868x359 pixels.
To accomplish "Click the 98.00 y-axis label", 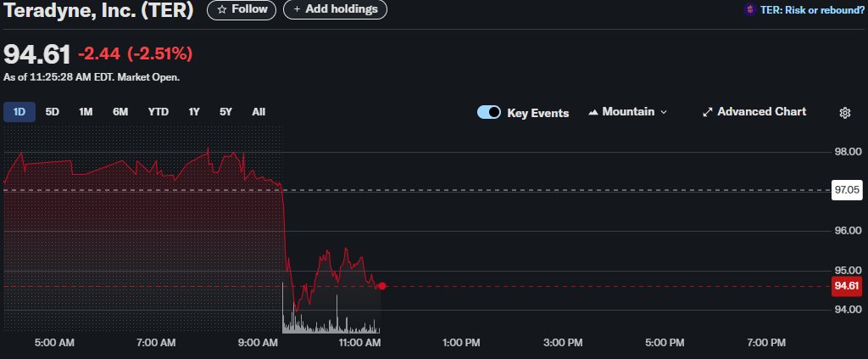I will click(848, 152).
